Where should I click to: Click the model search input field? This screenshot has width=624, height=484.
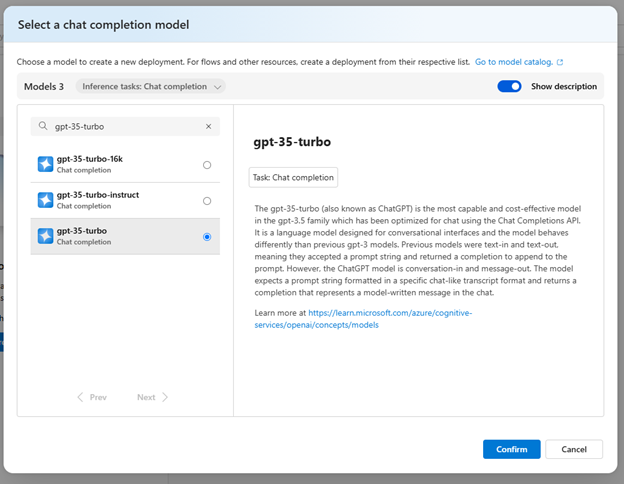[125, 127]
